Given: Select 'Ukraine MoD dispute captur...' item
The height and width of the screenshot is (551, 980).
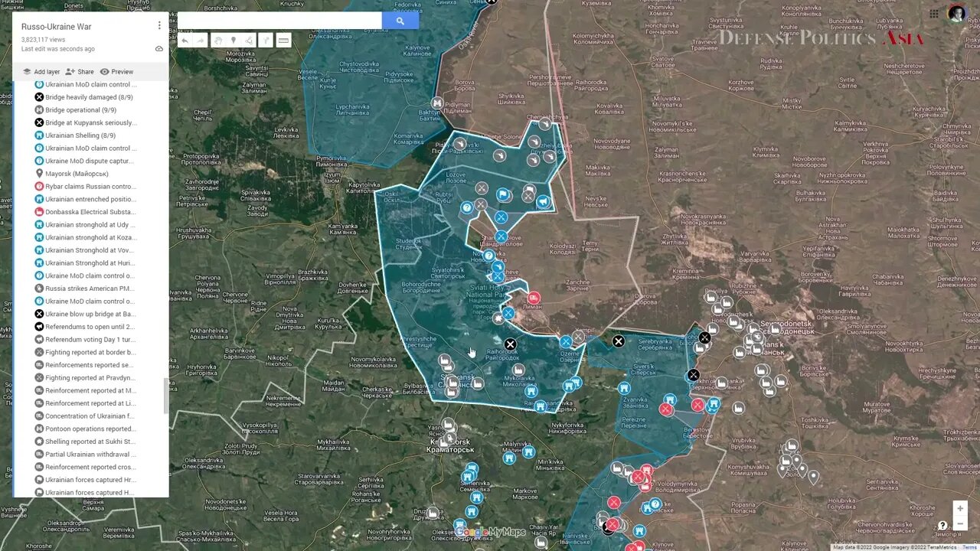Looking at the screenshot, I should (x=90, y=161).
